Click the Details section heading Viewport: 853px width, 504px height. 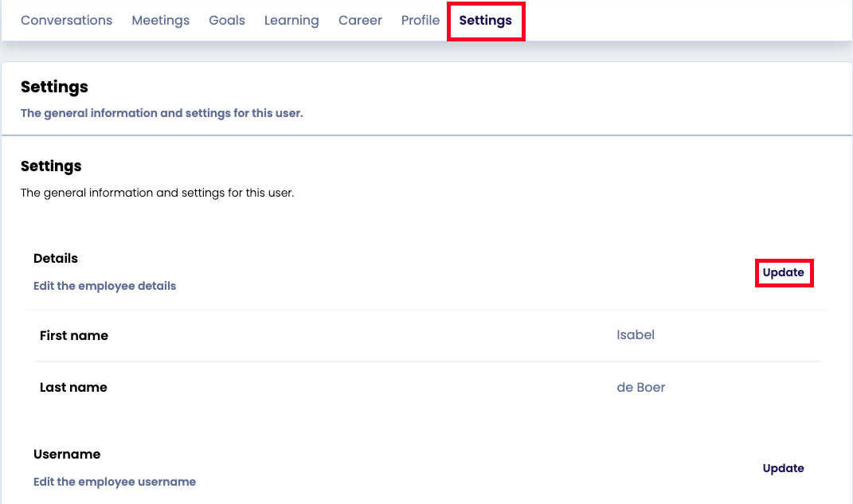[56, 259]
